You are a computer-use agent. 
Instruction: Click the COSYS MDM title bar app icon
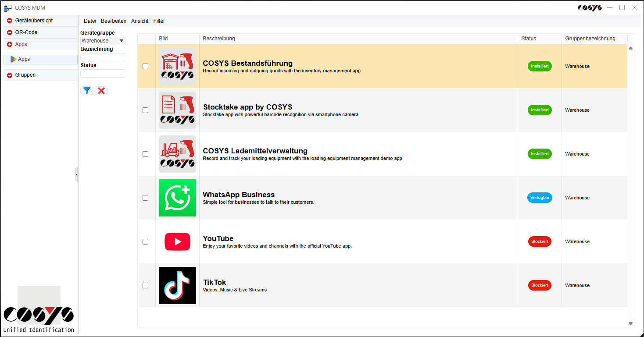8,8
